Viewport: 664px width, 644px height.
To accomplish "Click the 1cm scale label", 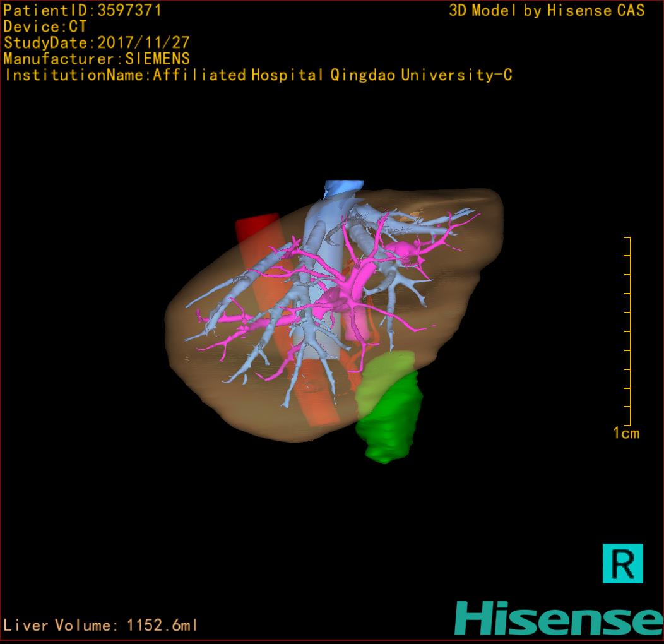I will click(625, 433).
